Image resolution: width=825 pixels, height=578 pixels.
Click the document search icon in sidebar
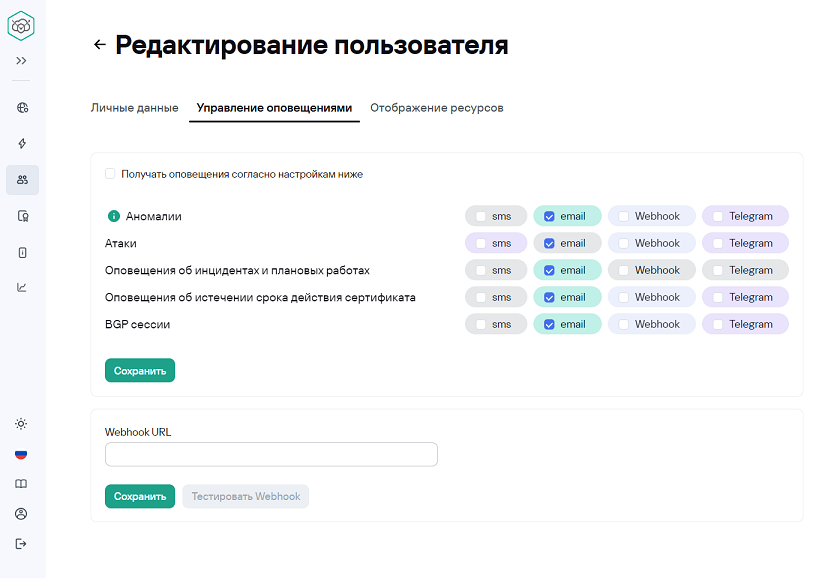[21, 216]
